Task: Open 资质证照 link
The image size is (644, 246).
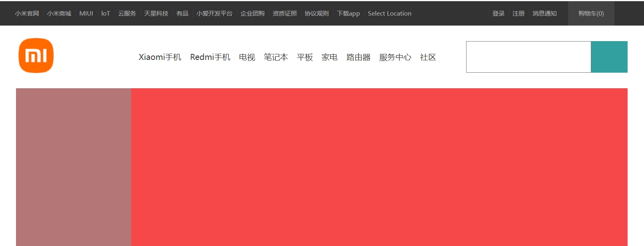Action: coord(285,14)
